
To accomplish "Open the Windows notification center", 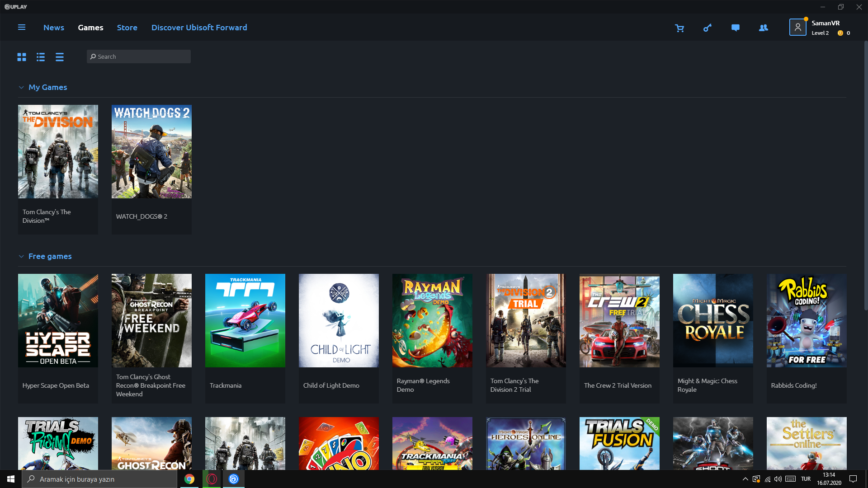I will [x=853, y=479].
